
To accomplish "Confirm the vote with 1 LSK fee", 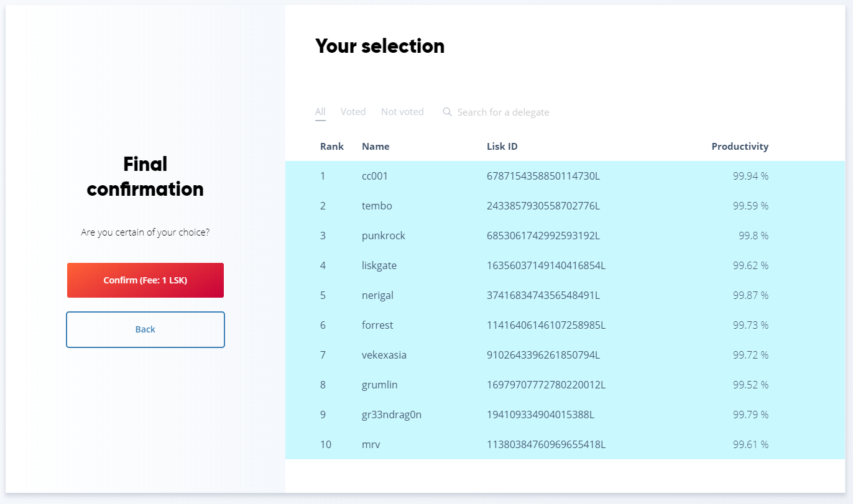I will (145, 280).
